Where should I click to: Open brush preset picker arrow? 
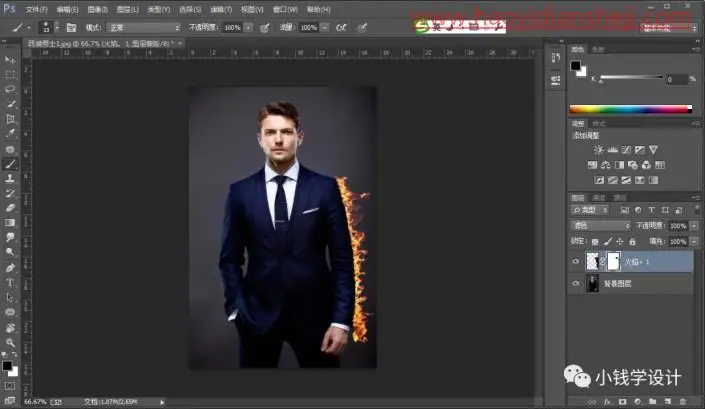pyautogui.click(x=57, y=27)
